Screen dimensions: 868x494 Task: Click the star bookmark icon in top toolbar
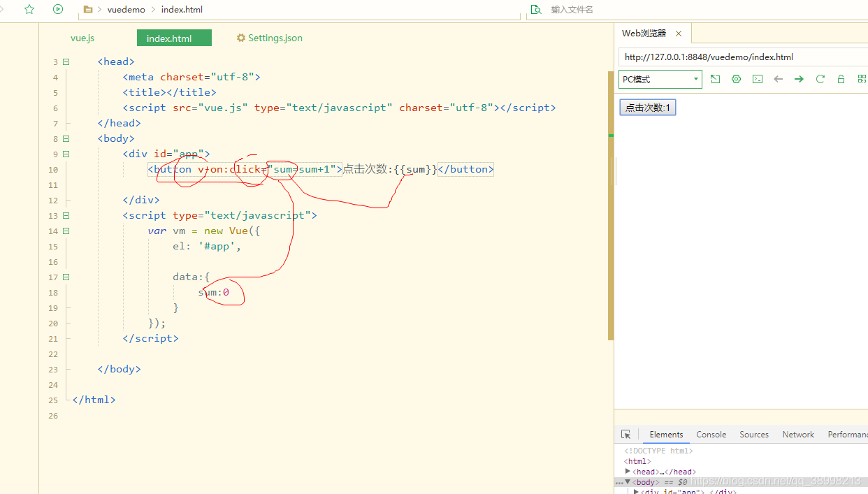point(29,9)
